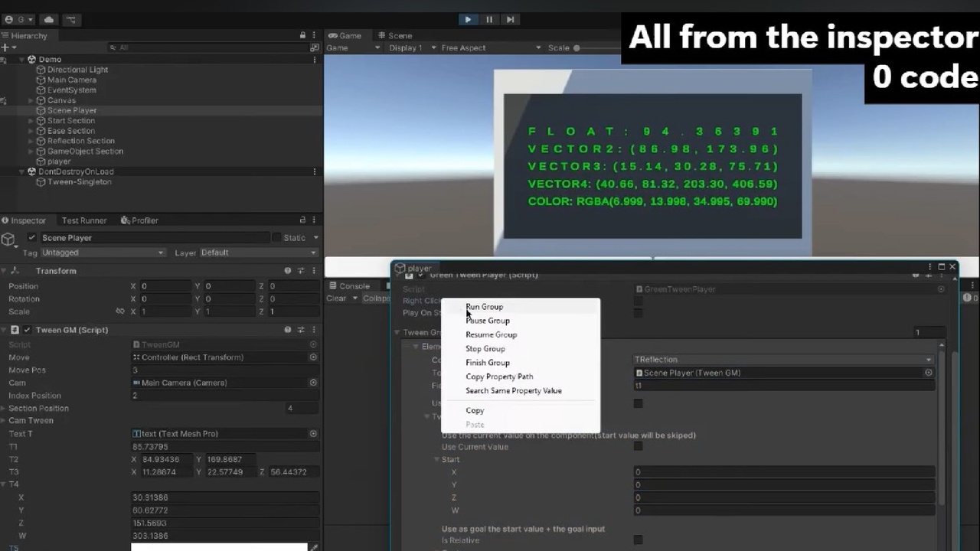Click object picker next to Main Camera field
This screenshot has height=551, width=980.
313,383
